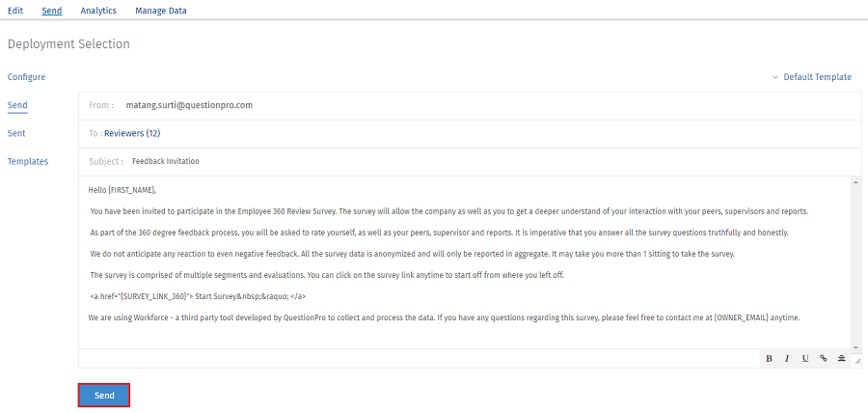Open the Reviewers (12) recipient list
Screen dimensions: 868x413
click(x=132, y=133)
